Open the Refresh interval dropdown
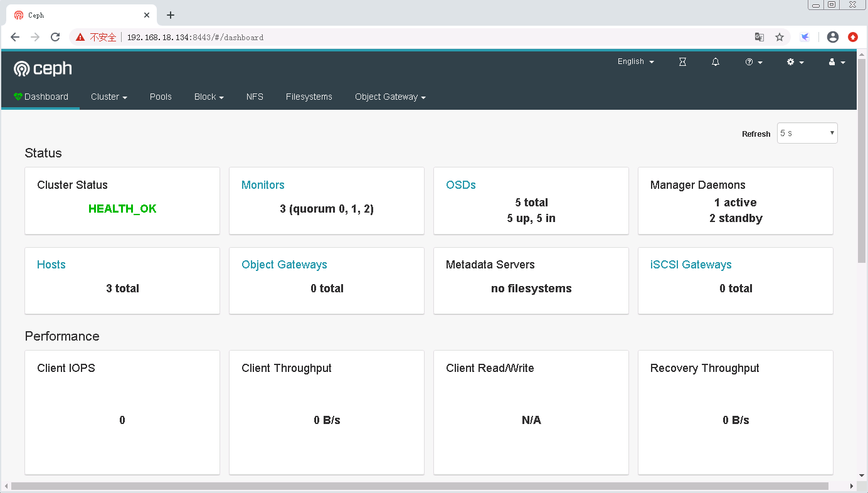The height and width of the screenshot is (493, 868). tap(807, 133)
